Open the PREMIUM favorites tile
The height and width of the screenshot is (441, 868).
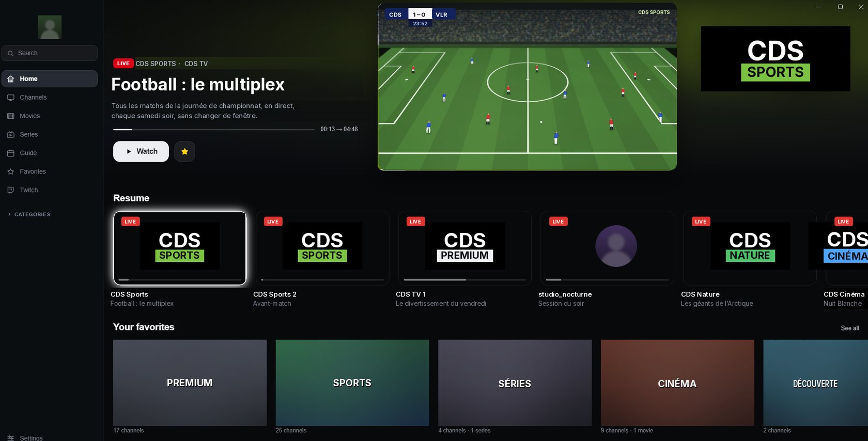(190, 383)
